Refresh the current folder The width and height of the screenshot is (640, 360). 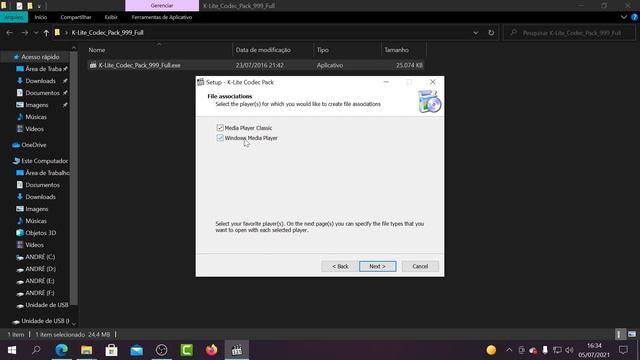[491, 33]
